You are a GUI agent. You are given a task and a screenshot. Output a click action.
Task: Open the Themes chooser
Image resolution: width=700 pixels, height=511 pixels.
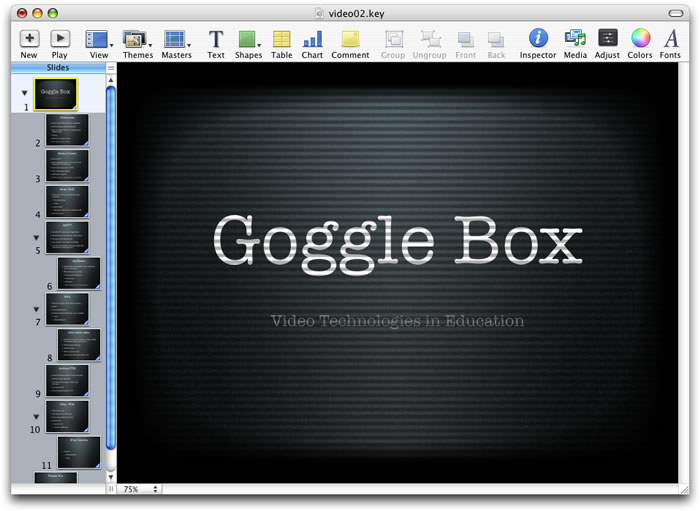pos(137,39)
